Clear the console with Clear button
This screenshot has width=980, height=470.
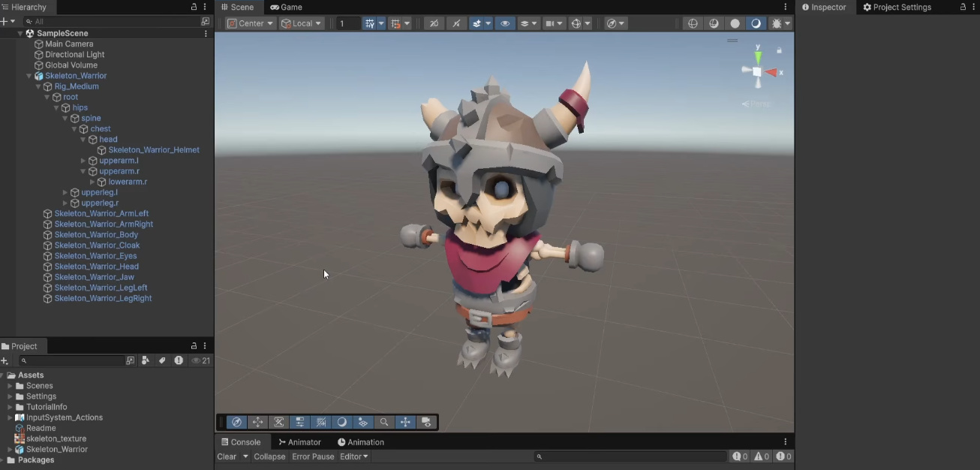(227, 456)
